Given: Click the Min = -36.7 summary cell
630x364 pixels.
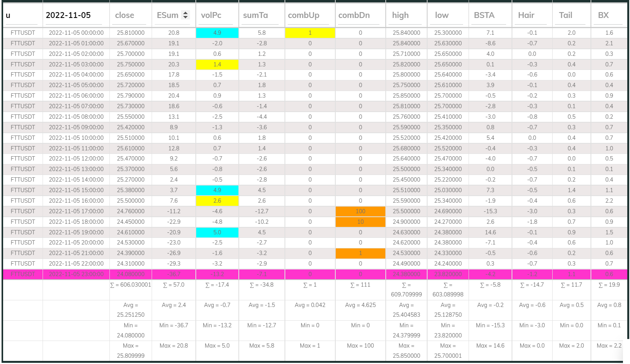Looking at the screenshot, I should [x=173, y=325].
